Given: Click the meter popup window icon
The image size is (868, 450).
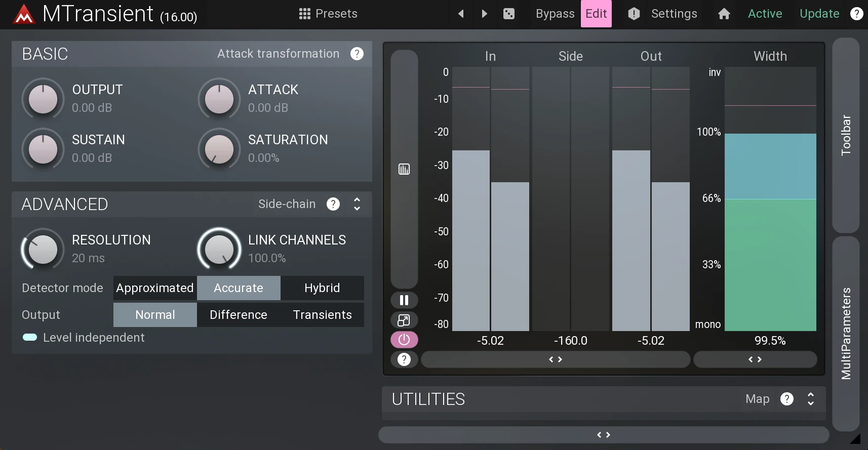Looking at the screenshot, I should 404,320.
